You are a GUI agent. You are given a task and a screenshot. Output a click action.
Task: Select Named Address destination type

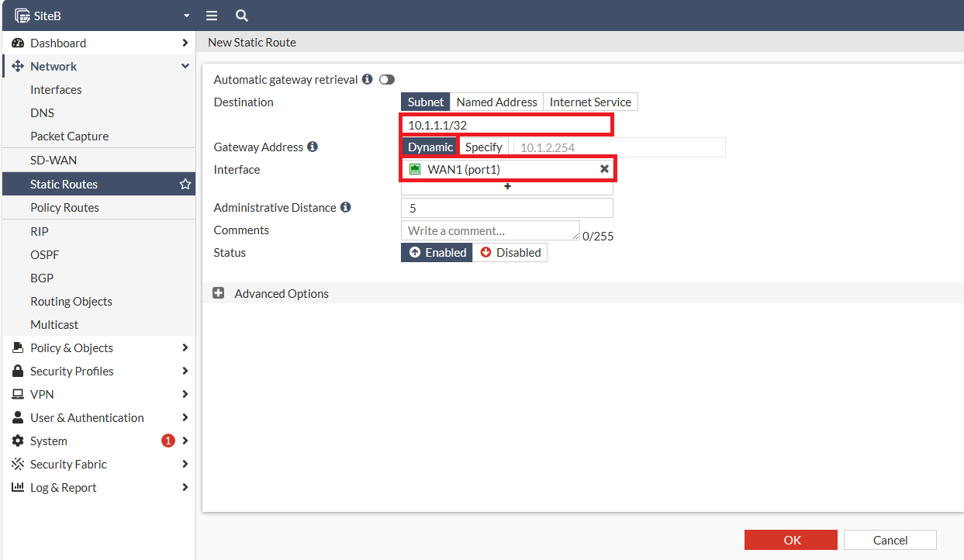(496, 102)
